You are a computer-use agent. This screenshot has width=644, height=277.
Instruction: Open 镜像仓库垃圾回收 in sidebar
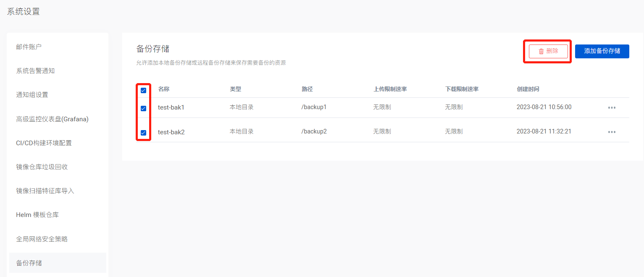pos(42,167)
